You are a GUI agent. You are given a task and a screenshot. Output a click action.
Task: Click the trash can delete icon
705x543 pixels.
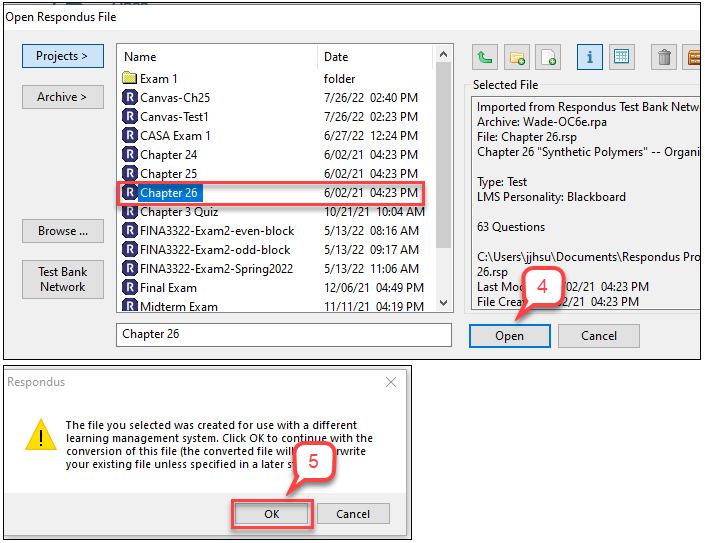(664, 57)
